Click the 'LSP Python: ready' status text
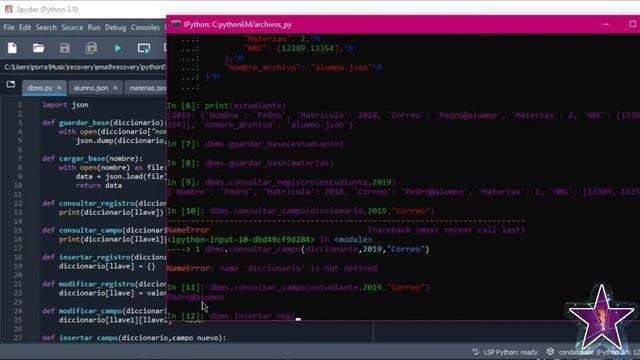Image resolution: width=640 pixels, height=360 pixels. [x=511, y=352]
